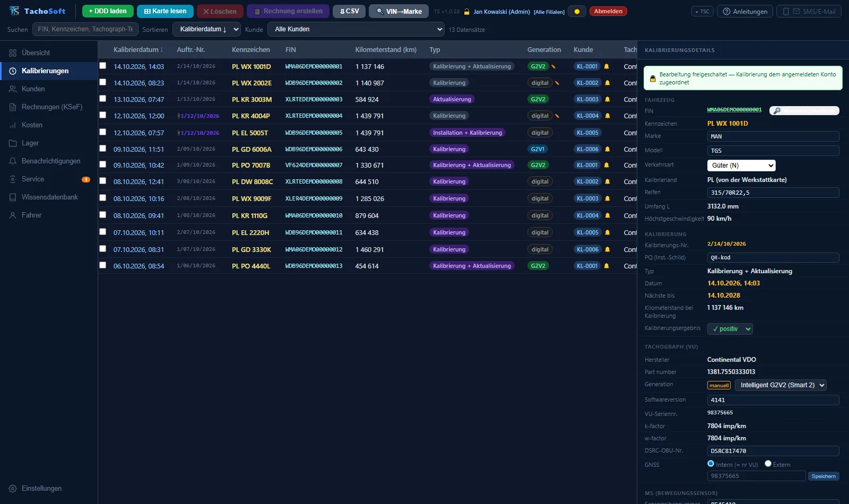The height and width of the screenshot is (504, 849).
Task: Open the Verkehrsart Güter (N) dropdown
Action: [x=741, y=166]
